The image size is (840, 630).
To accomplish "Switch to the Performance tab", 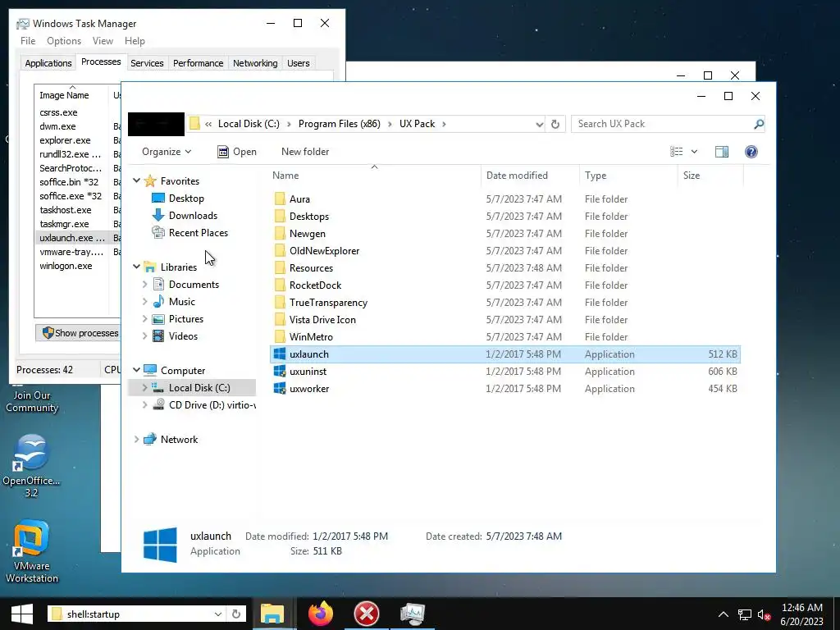I will (199, 63).
